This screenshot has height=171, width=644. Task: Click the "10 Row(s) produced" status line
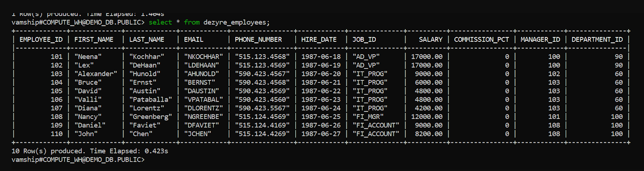click(x=90, y=151)
